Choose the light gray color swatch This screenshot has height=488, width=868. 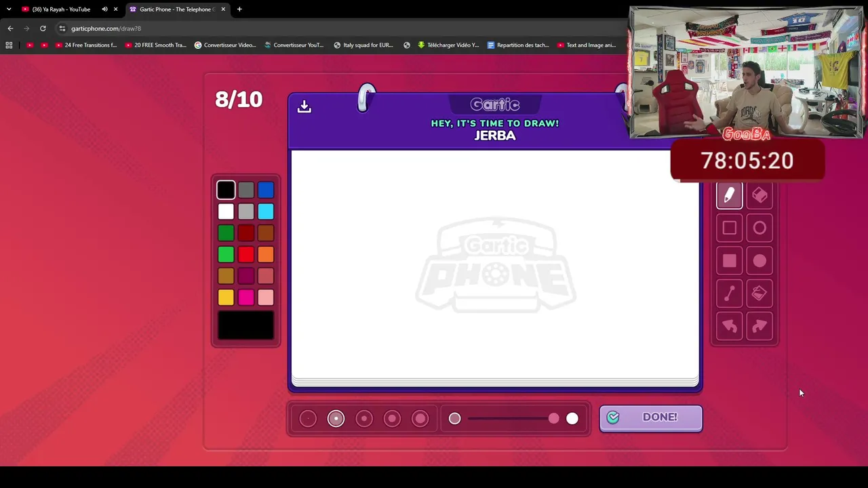click(246, 212)
